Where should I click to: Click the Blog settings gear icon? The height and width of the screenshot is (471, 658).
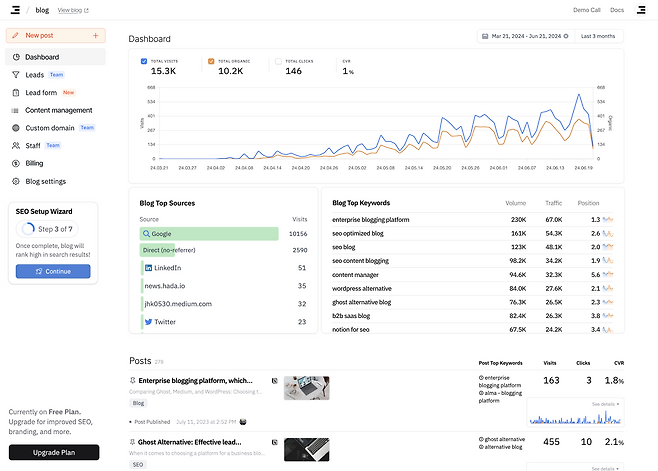click(16, 181)
